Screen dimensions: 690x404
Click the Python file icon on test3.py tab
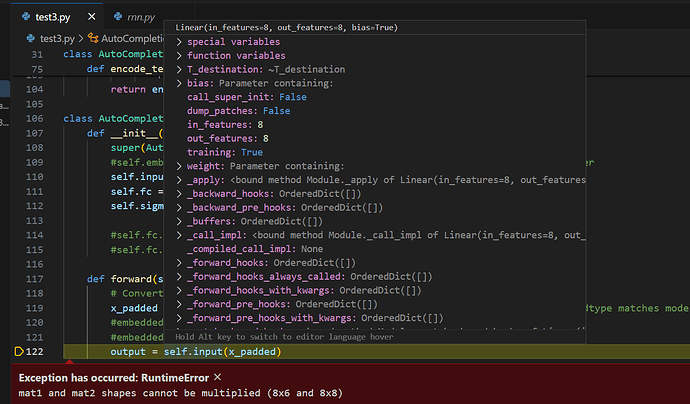click(25, 16)
